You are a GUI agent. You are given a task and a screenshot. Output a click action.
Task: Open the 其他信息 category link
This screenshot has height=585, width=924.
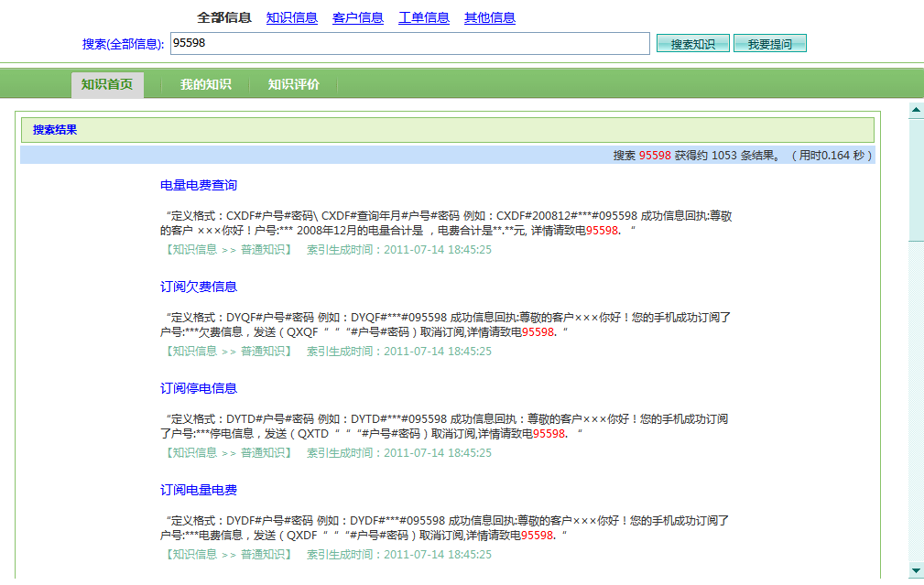pos(490,17)
